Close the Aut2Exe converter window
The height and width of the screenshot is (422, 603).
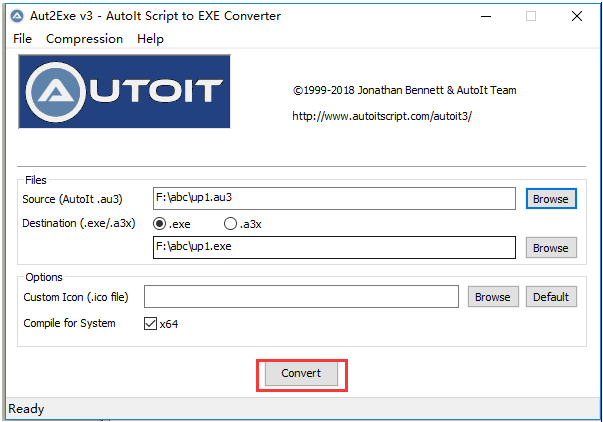tap(577, 16)
